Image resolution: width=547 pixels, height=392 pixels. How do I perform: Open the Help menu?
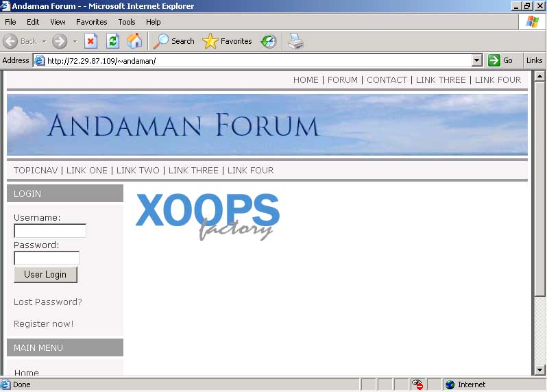point(153,22)
